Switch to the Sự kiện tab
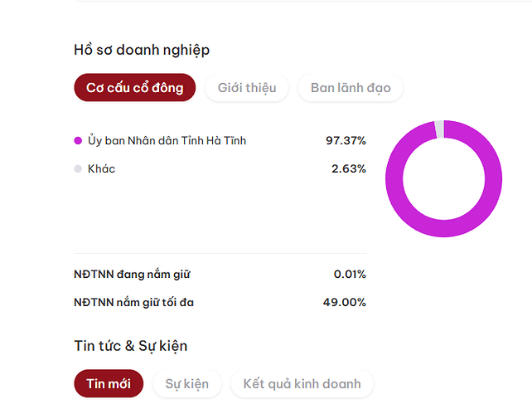The height and width of the screenshot is (414, 532). [187, 383]
